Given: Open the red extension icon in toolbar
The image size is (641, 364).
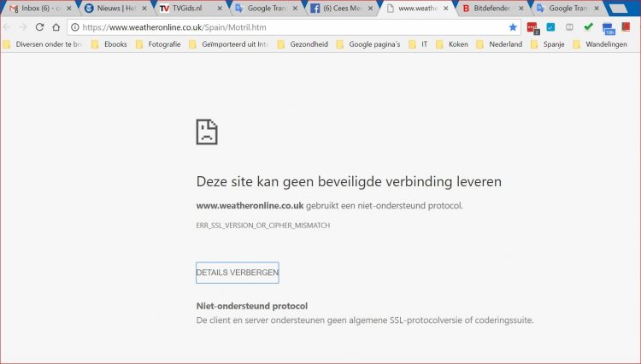Looking at the screenshot, I should point(532,27).
